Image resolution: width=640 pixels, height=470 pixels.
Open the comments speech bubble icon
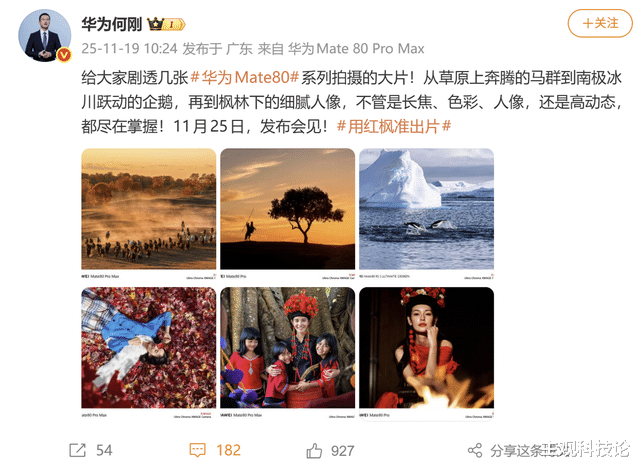(198, 450)
